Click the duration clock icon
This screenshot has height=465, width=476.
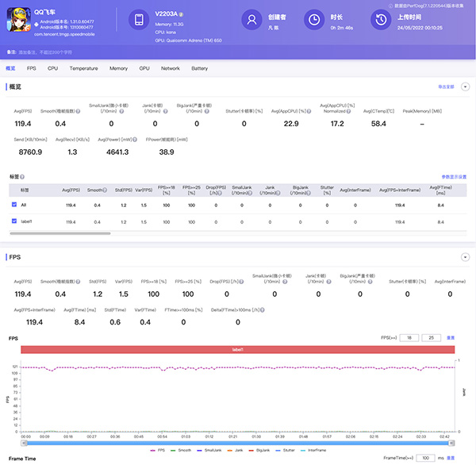(x=315, y=21)
